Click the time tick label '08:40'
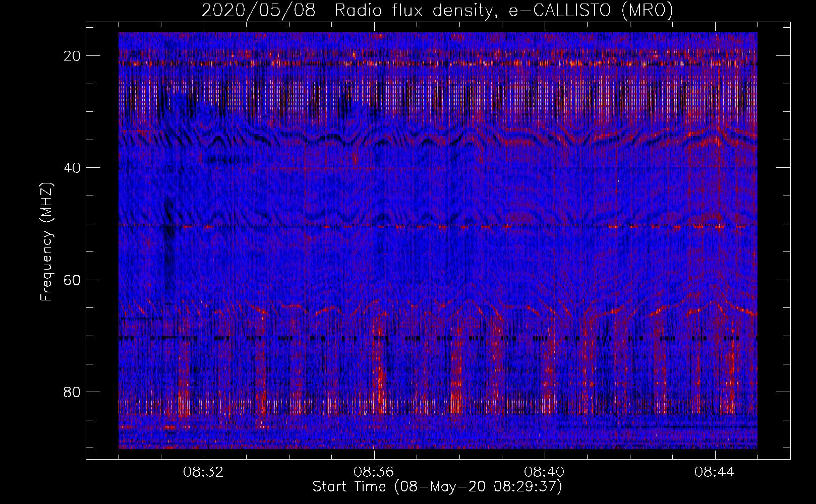The width and height of the screenshot is (816, 504). (545, 472)
